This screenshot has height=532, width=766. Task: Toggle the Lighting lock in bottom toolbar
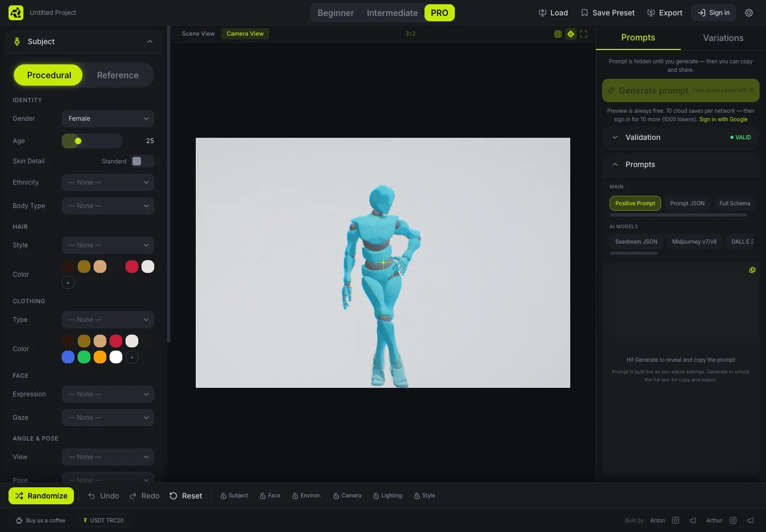point(387,496)
